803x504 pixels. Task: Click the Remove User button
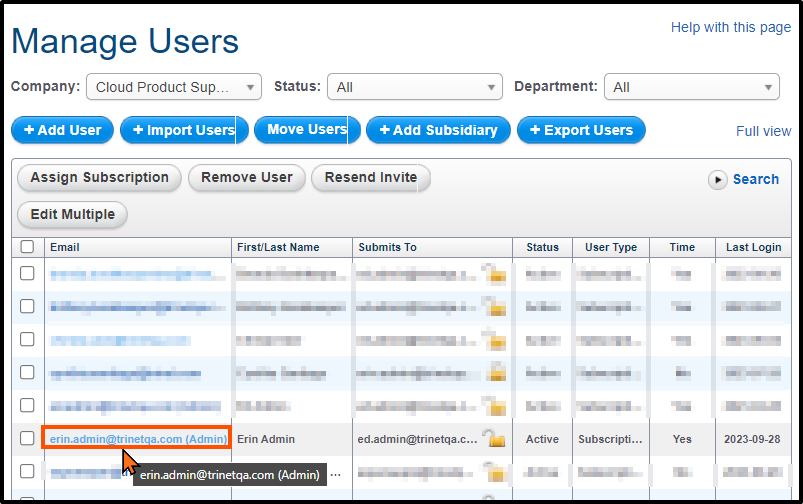pos(247,178)
